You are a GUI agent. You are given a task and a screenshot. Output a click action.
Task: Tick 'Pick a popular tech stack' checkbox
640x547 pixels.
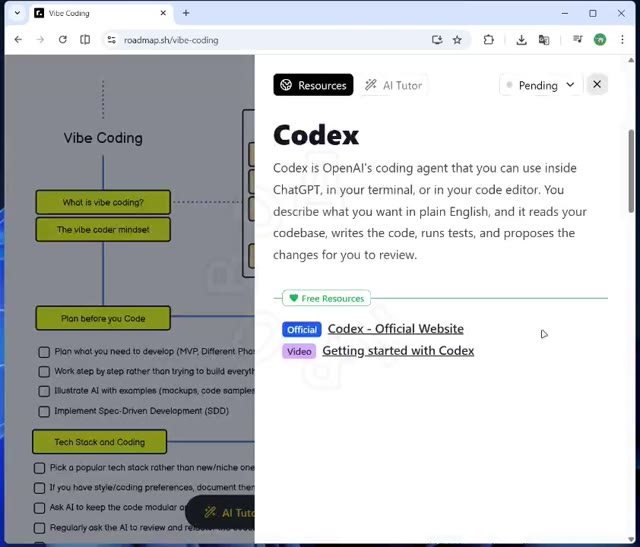click(x=40, y=468)
